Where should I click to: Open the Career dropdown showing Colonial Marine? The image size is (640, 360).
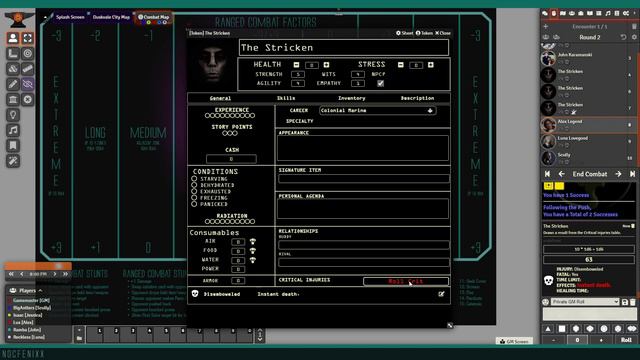(377, 111)
